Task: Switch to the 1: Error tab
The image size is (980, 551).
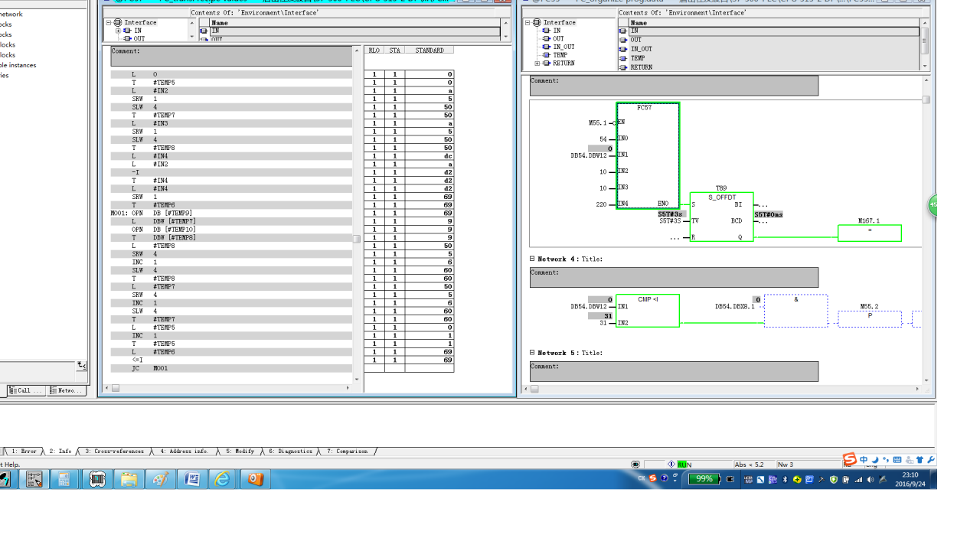Action: coord(23,452)
